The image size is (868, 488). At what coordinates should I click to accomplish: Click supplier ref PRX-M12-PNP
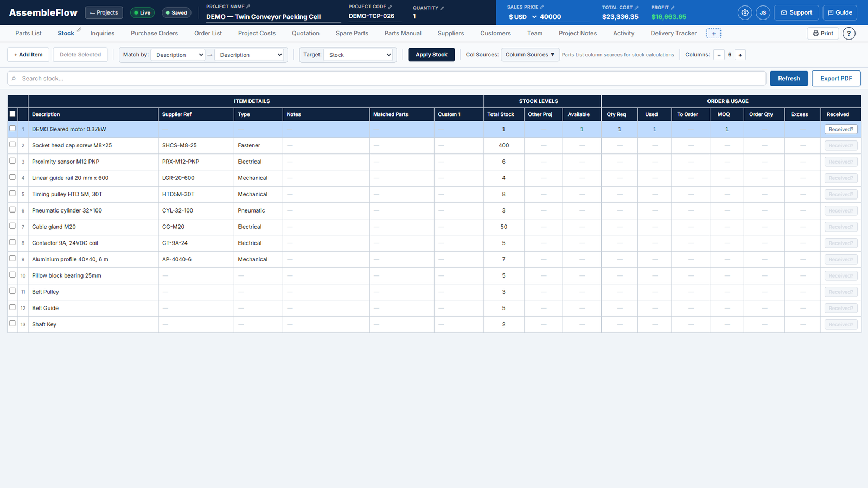(181, 162)
